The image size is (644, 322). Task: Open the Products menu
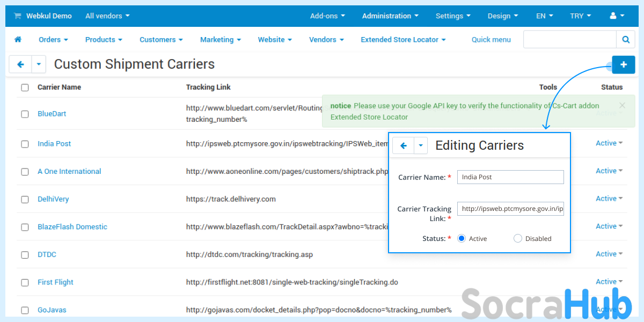(104, 40)
